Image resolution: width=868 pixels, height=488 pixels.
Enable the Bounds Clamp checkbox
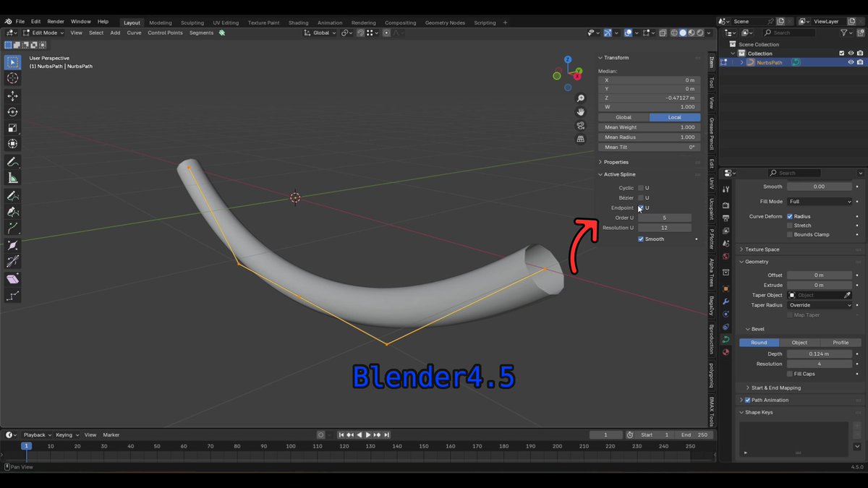coord(789,234)
